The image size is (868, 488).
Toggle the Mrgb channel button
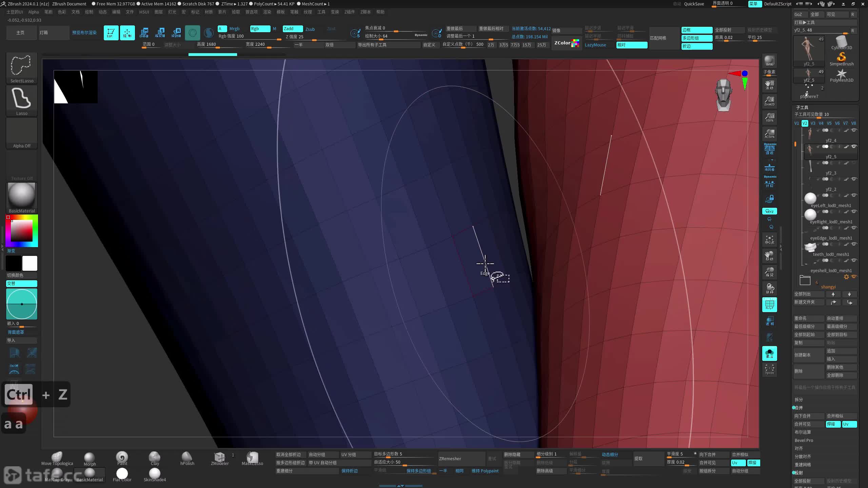234,29
